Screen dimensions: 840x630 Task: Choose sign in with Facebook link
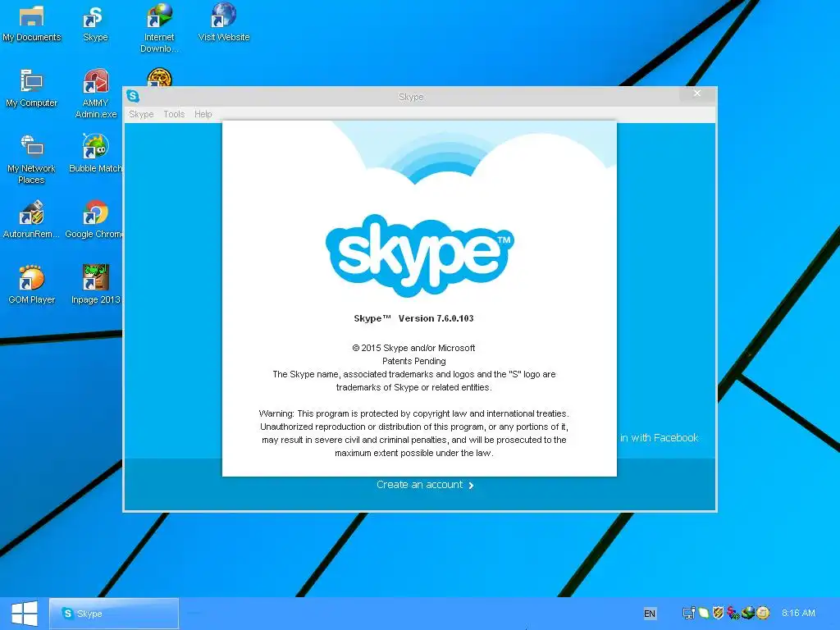tap(660, 438)
